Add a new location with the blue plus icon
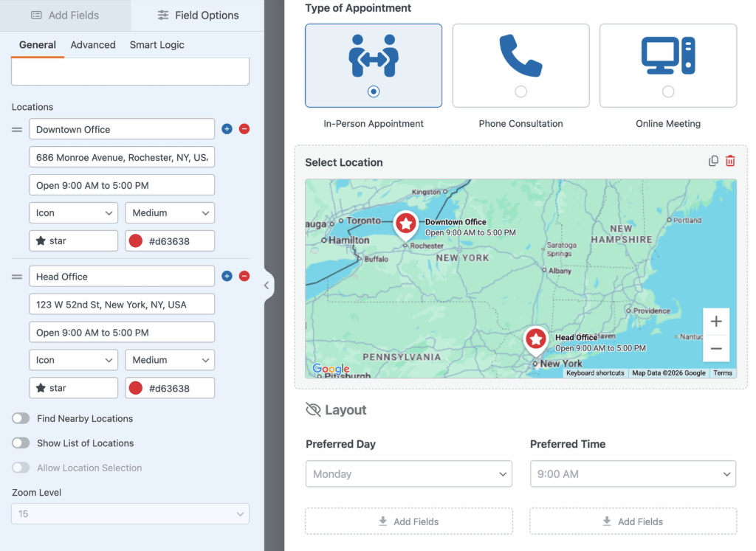Viewport: 756px width, 551px height. [227, 128]
